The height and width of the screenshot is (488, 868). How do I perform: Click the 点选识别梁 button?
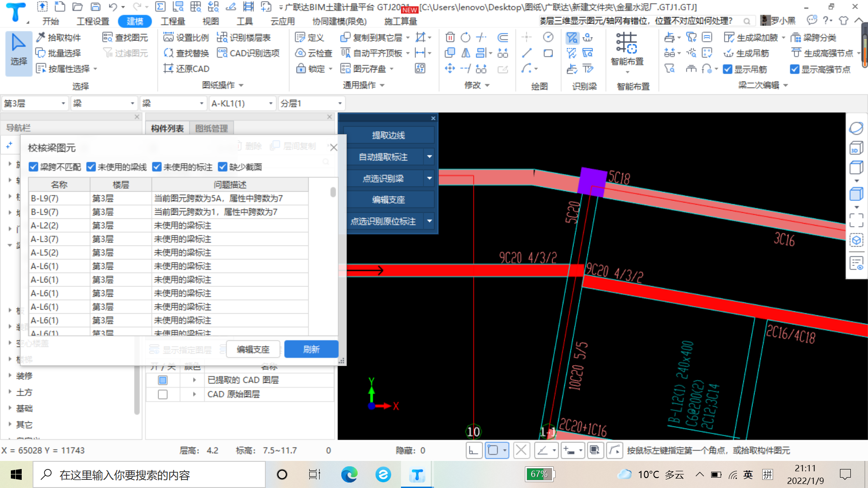pyautogui.click(x=383, y=178)
